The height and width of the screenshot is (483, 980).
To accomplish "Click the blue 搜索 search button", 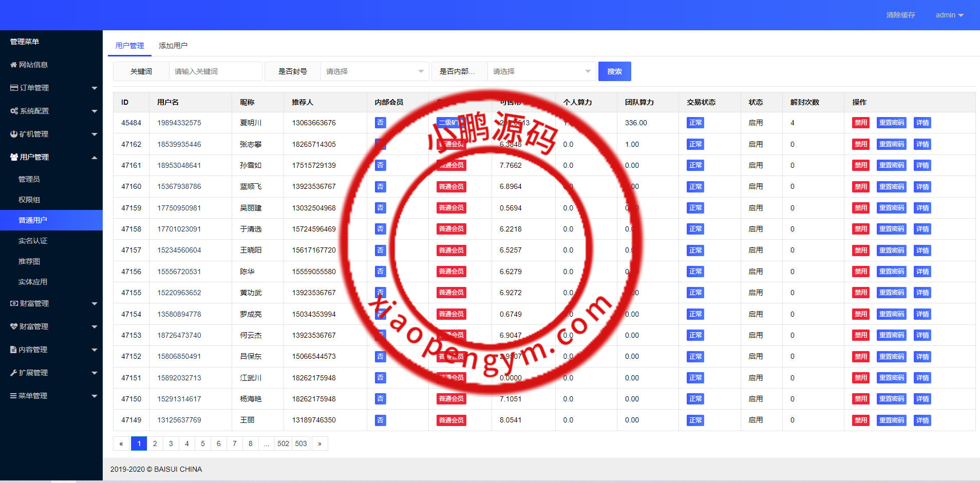I will tap(614, 71).
